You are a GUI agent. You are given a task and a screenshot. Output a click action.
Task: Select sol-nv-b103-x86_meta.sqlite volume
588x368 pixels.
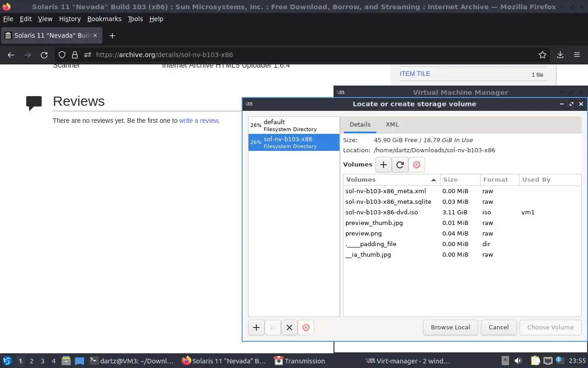(462, 202)
